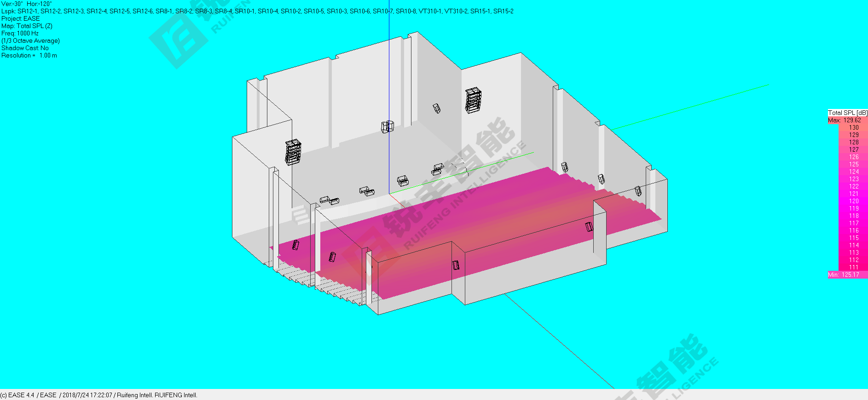Image resolution: width=868 pixels, height=400 pixels.
Task: Click the speaker on the front center wall
Action: coord(456,265)
